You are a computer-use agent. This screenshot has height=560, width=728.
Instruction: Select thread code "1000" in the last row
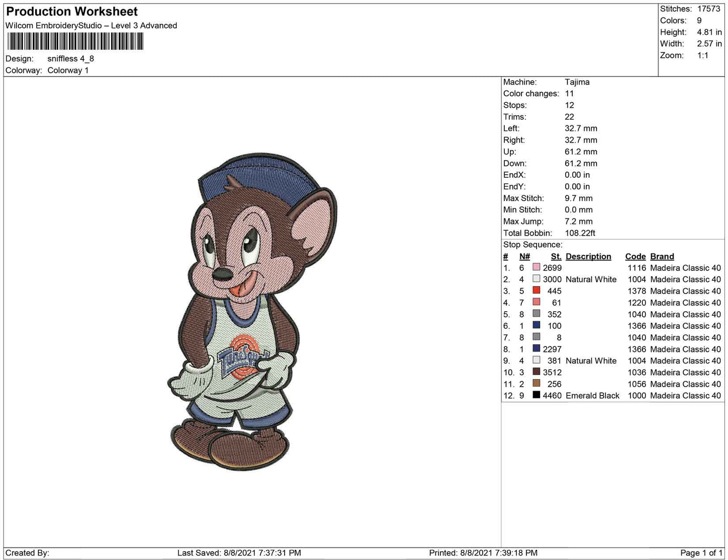click(637, 395)
